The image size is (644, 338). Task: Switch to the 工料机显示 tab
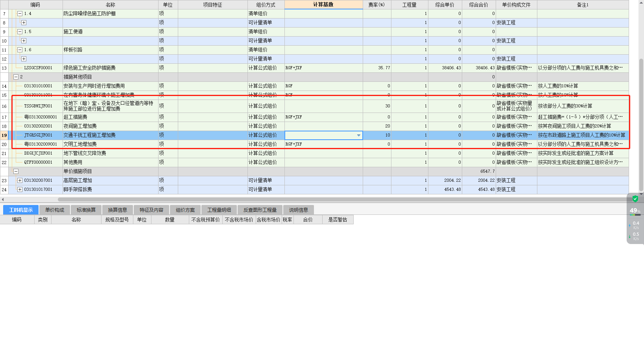pos(21,210)
